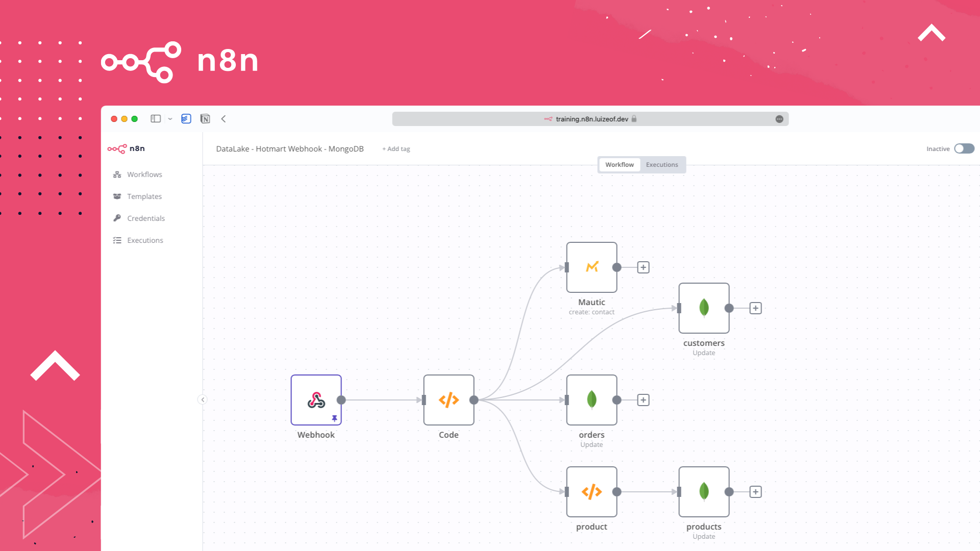Open Templates from the sidebar

coord(144,196)
